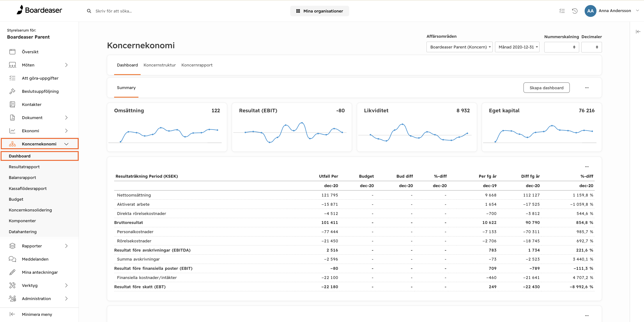
Task: Open the Eget kapital chart card
Action: [541, 127]
